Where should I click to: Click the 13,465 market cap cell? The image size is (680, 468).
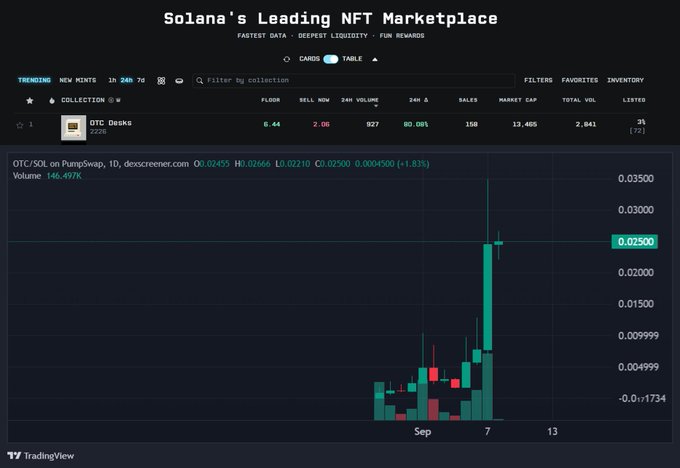(x=525, y=124)
